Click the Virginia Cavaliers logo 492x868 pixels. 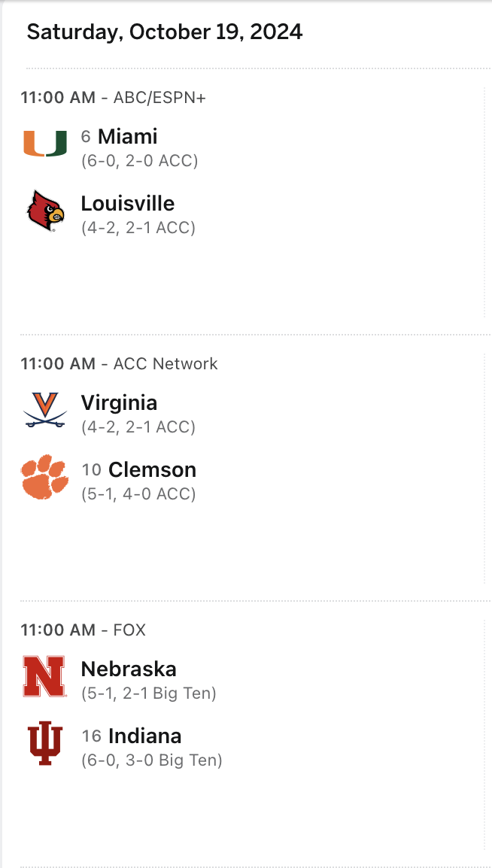[45, 410]
